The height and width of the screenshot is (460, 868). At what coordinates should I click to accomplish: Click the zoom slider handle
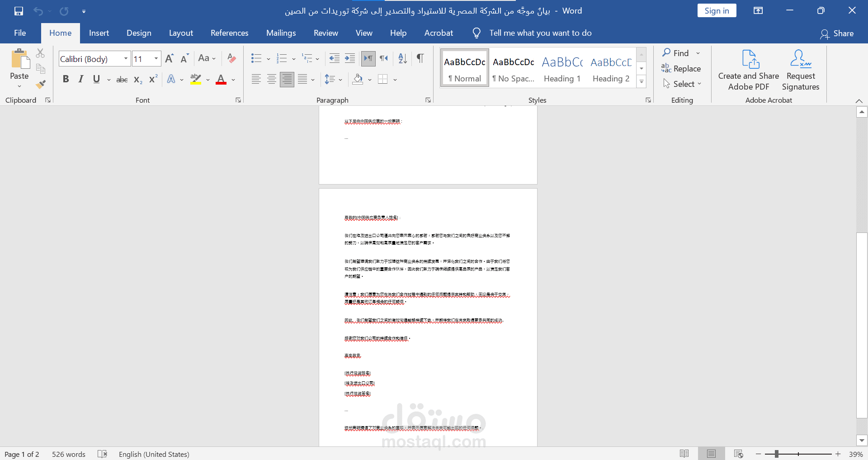coord(776,454)
